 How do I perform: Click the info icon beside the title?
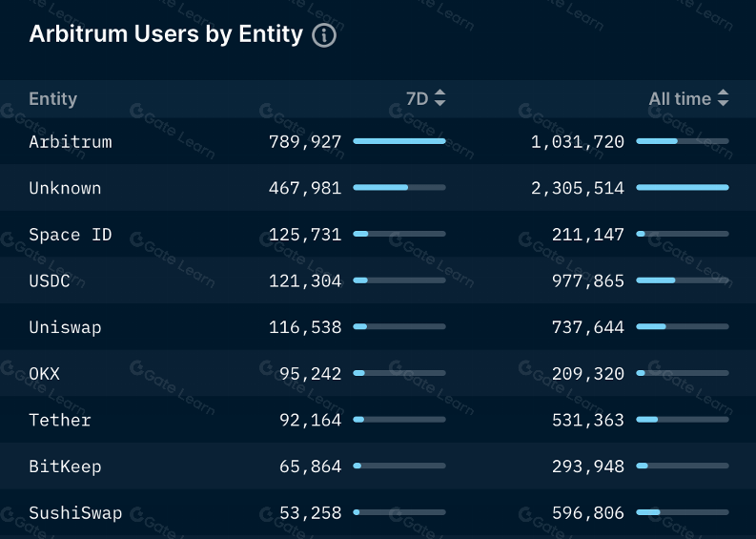click(x=324, y=36)
